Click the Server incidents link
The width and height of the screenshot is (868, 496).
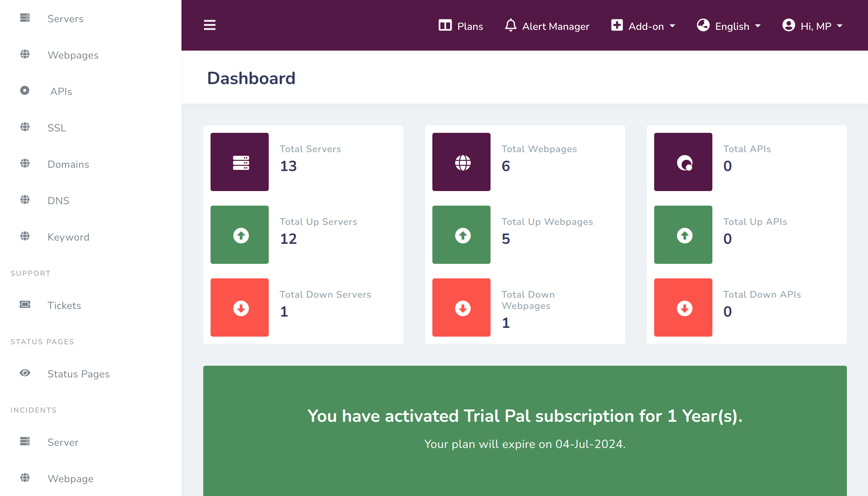coord(63,442)
